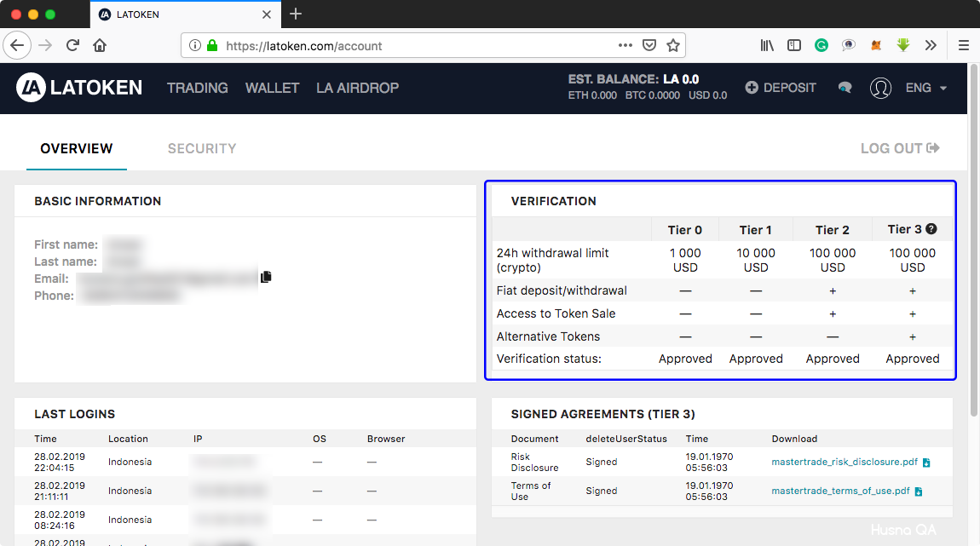Click the Verification status row label
Screen dimensions: 980x546
[549, 359]
